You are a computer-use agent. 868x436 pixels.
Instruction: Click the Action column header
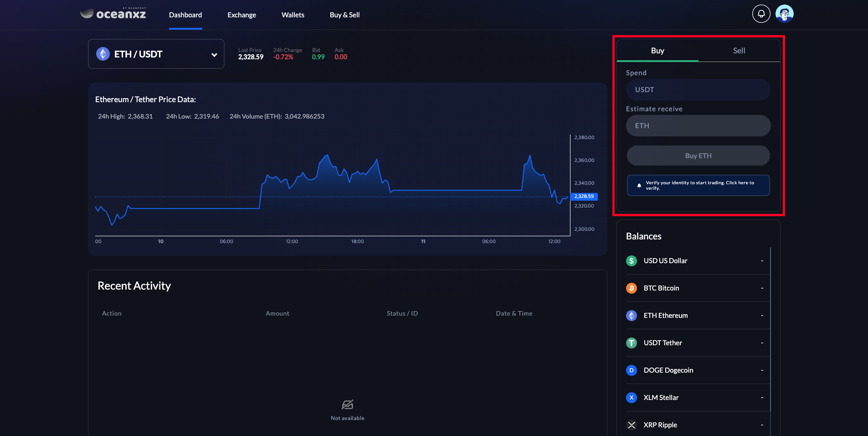(x=112, y=313)
